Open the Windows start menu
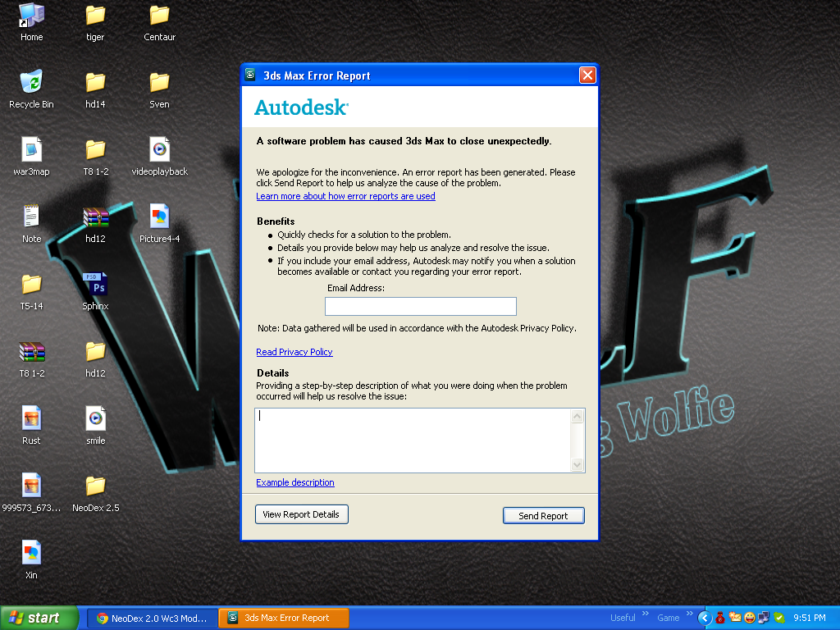Screen dimensions: 840x630 [39, 619]
